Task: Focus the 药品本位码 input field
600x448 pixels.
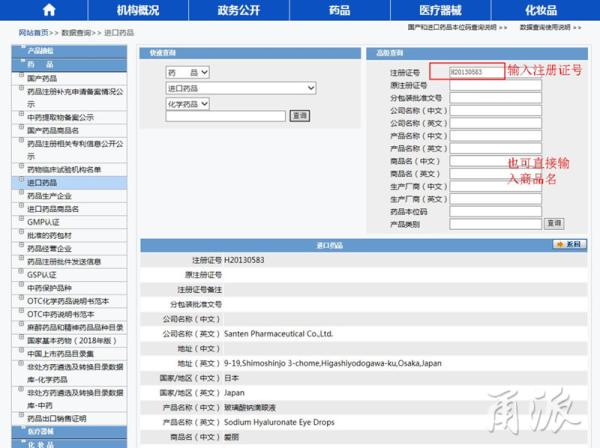Action: (496, 212)
